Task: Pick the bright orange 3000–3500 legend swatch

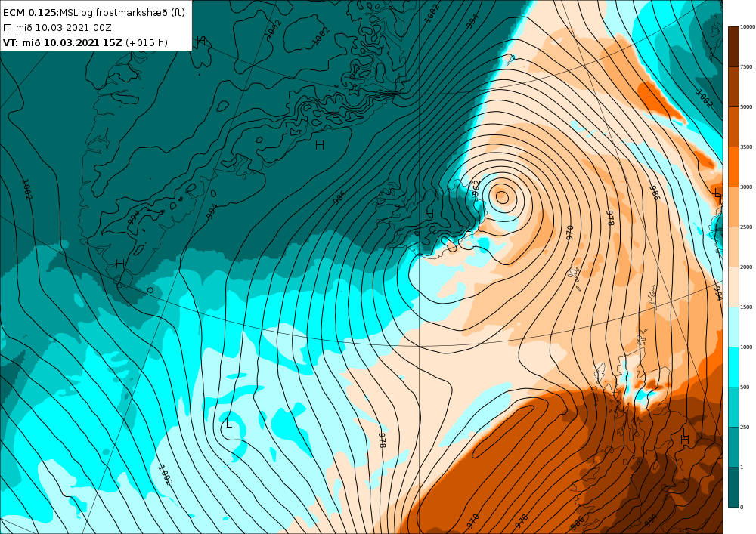Action: click(733, 167)
